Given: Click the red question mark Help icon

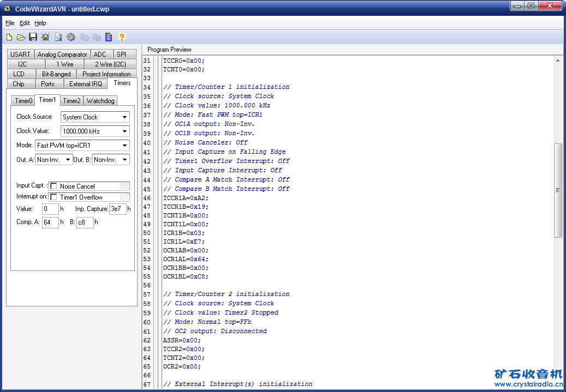Looking at the screenshot, I should 122,37.
